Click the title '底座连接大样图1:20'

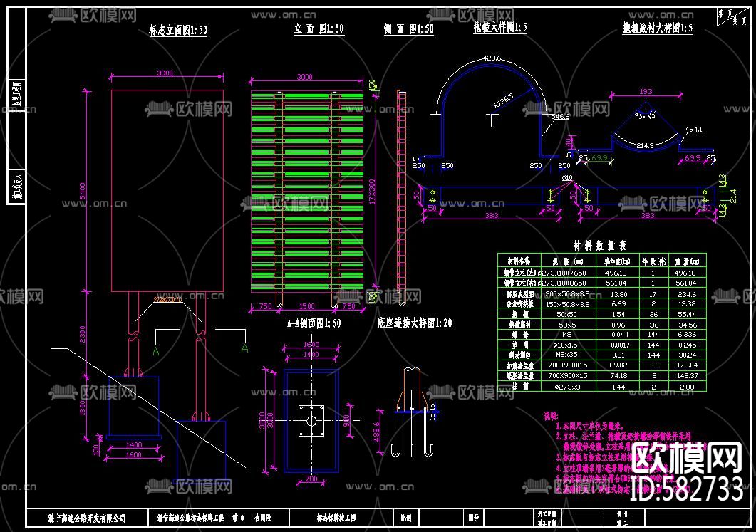pyautogui.click(x=415, y=323)
